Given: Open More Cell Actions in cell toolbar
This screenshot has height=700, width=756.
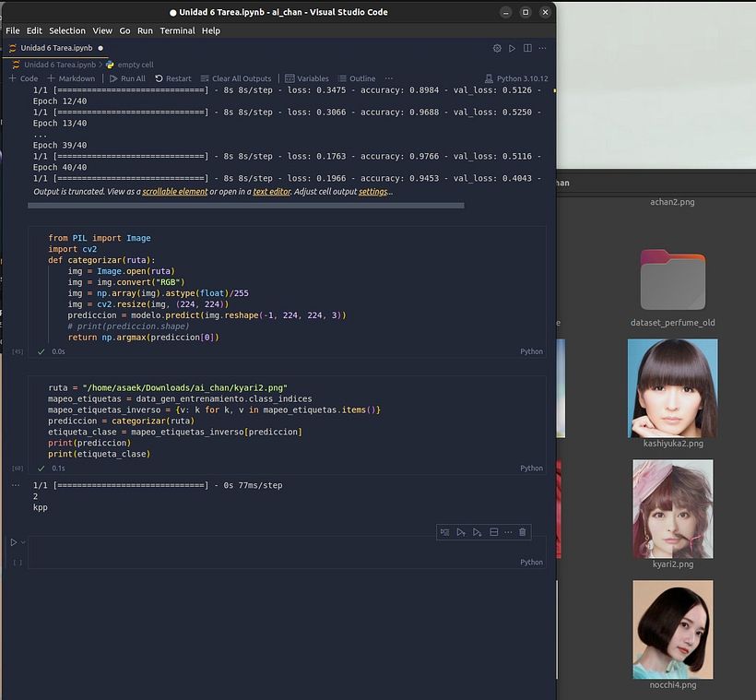Looking at the screenshot, I should 508,532.
